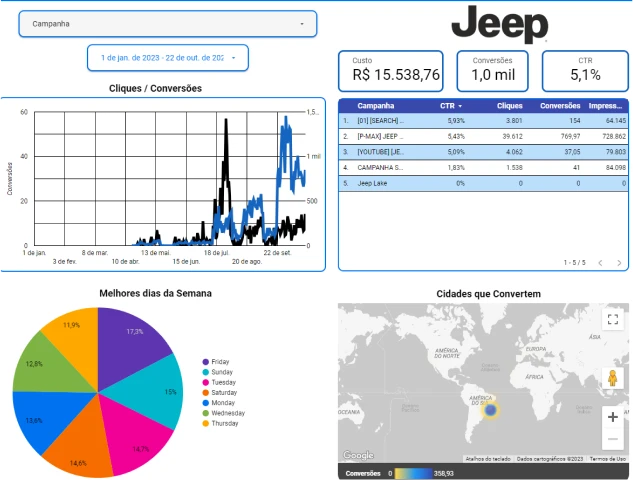
Task: Click the Campanha column header
Action: [375, 106]
